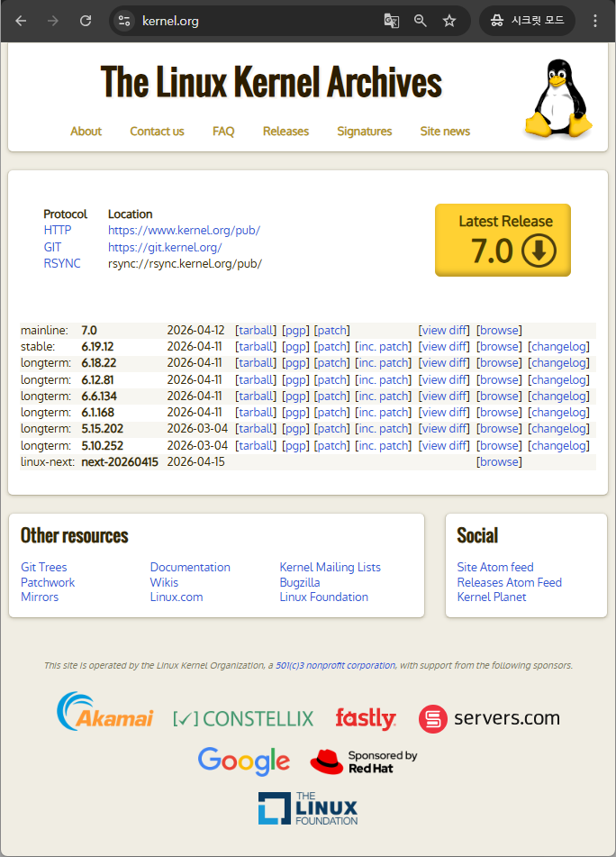
Task: Open the Kernel Mailing Lists link
Action: (330, 568)
